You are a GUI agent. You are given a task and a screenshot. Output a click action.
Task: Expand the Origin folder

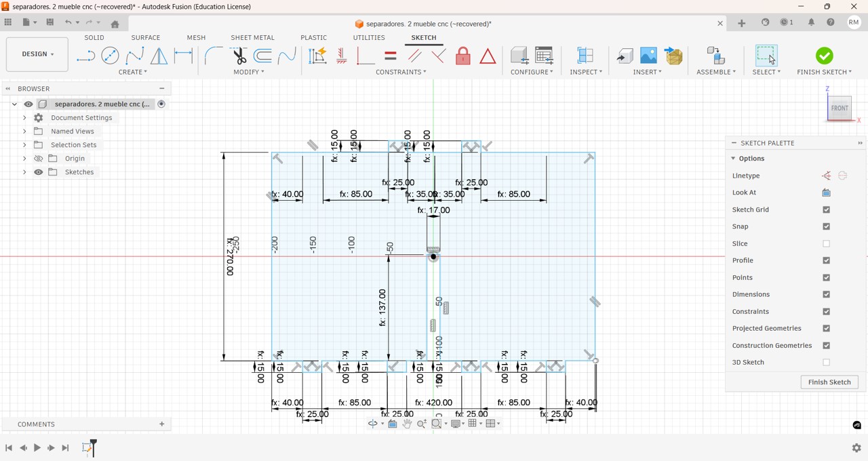click(24, 159)
